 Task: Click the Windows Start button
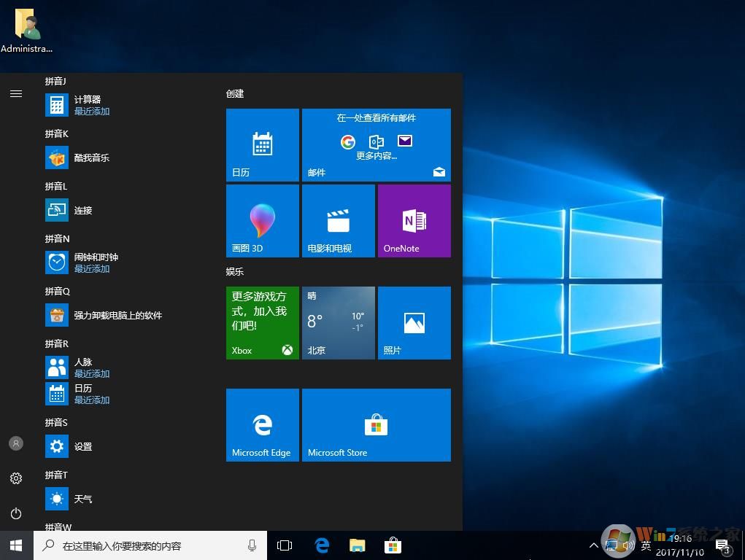(x=16, y=545)
